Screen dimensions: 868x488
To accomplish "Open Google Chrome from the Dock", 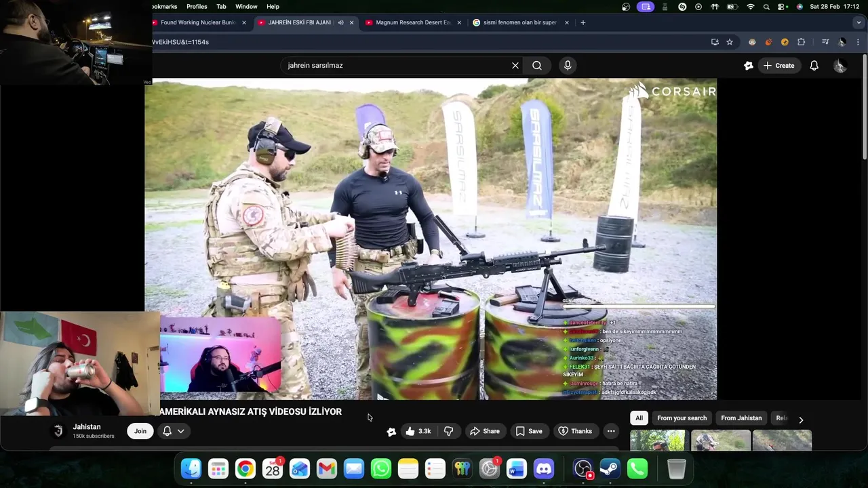I will click(245, 469).
